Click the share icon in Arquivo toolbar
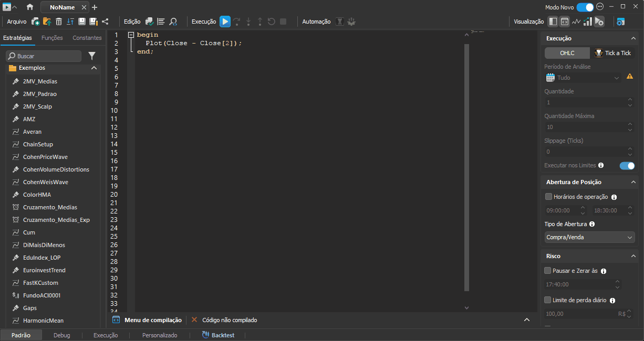The height and width of the screenshot is (341, 644). click(105, 22)
